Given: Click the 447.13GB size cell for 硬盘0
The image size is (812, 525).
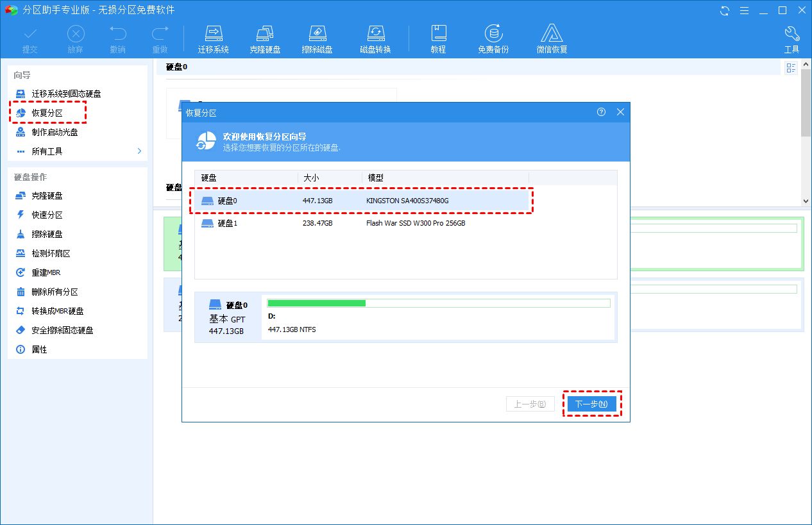Looking at the screenshot, I should tap(317, 201).
